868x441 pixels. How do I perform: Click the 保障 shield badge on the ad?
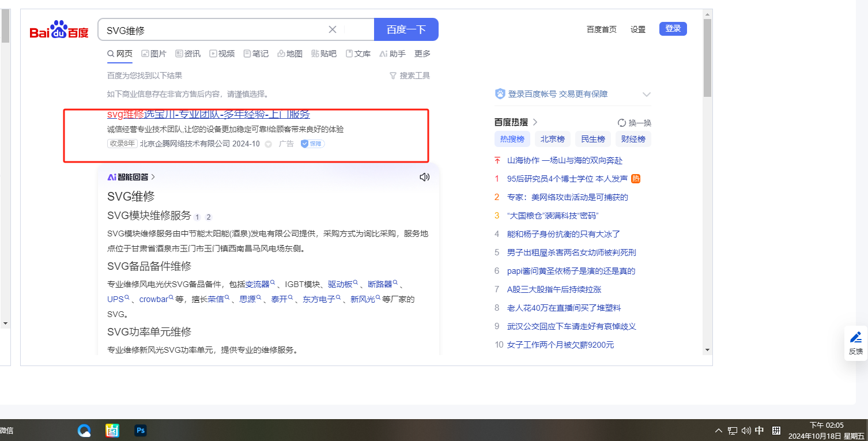pyautogui.click(x=312, y=144)
